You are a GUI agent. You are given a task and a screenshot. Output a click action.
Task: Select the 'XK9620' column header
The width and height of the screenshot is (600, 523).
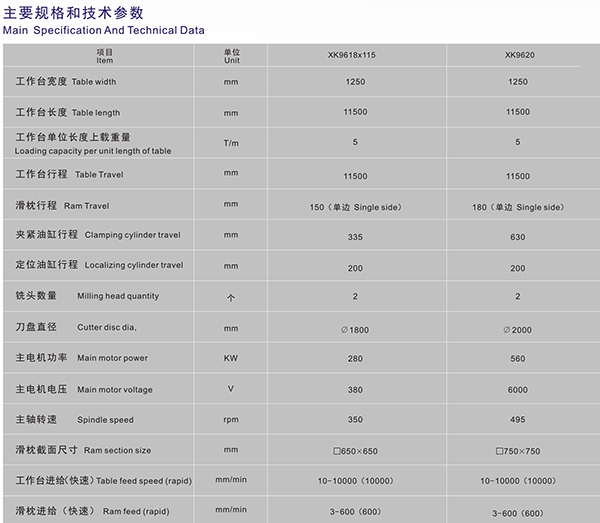[520, 55]
